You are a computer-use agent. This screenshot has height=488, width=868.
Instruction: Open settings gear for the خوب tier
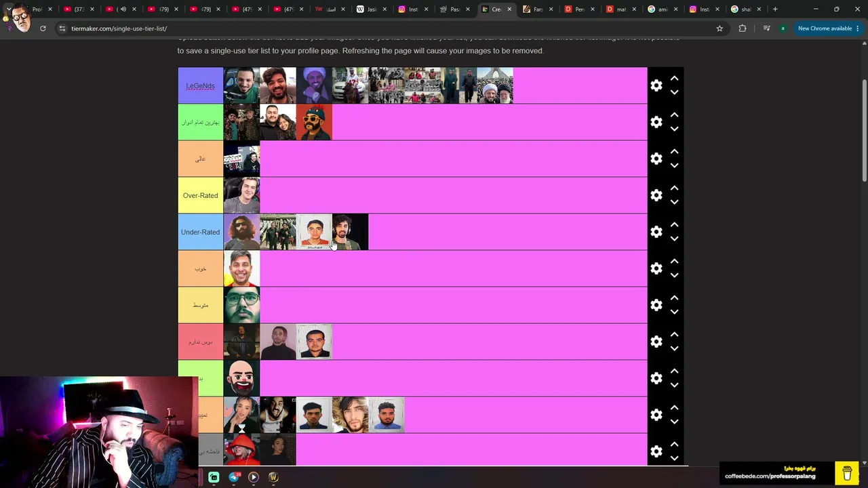[x=656, y=268]
